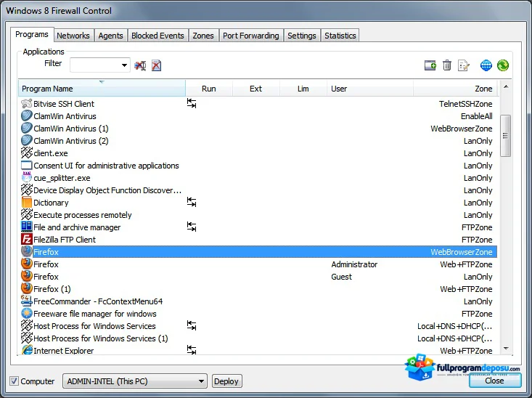Switch to the Port Forwarding tab

point(250,36)
